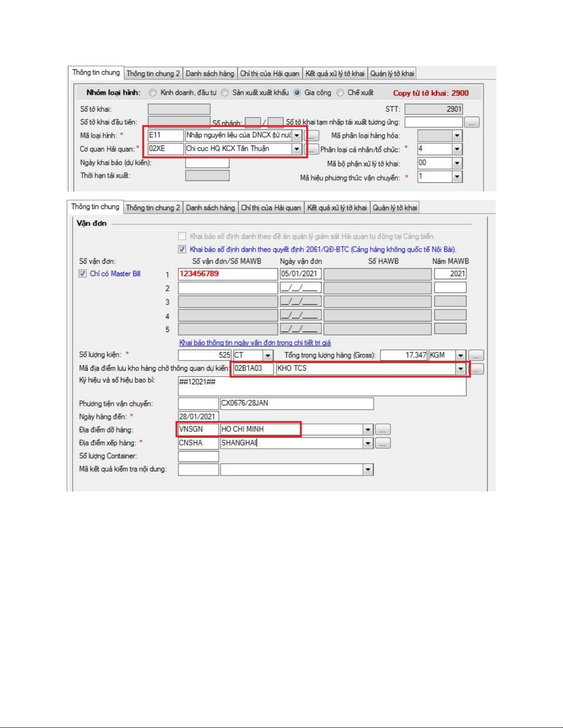The width and height of the screenshot is (563, 728).
Task: Click the Ngày vận đơn field 05/01/2021
Action: (x=301, y=274)
